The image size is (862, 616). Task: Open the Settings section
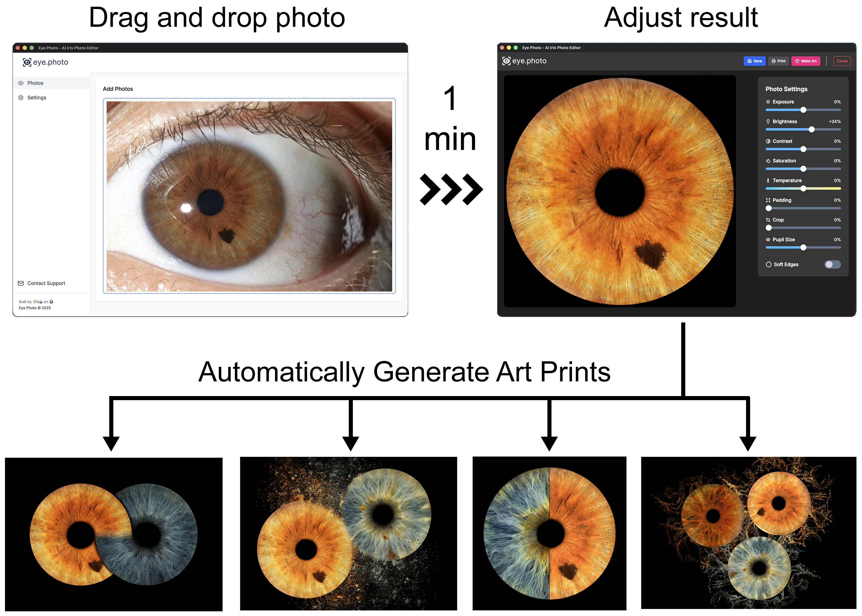pos(37,98)
